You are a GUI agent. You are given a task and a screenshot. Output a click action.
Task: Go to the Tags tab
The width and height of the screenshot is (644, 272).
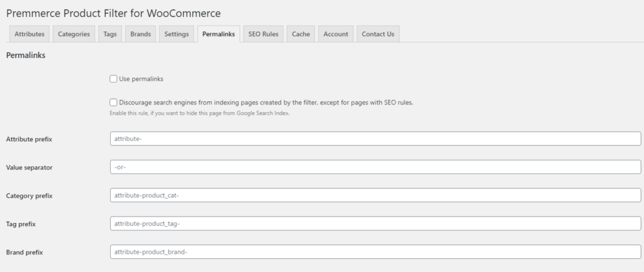(x=110, y=34)
